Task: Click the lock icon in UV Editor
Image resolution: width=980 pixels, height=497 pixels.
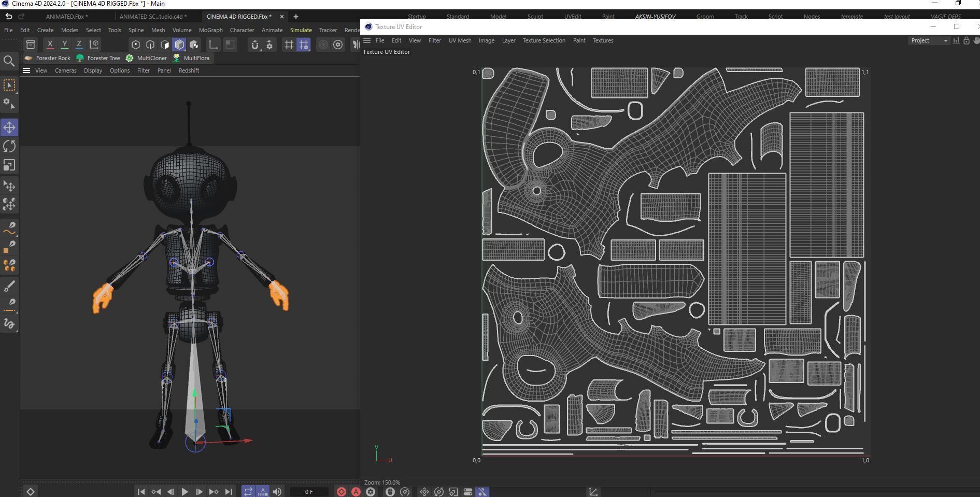Action: (x=967, y=40)
